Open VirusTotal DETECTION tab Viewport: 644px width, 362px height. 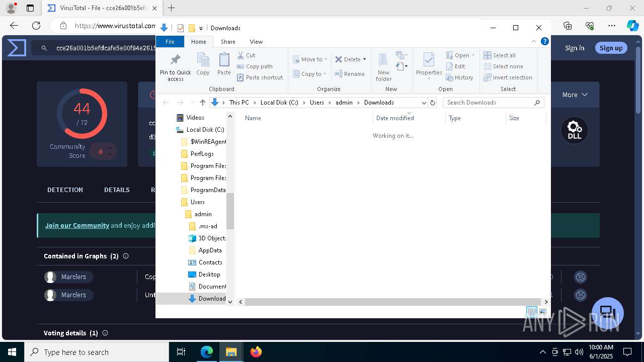pos(65,190)
